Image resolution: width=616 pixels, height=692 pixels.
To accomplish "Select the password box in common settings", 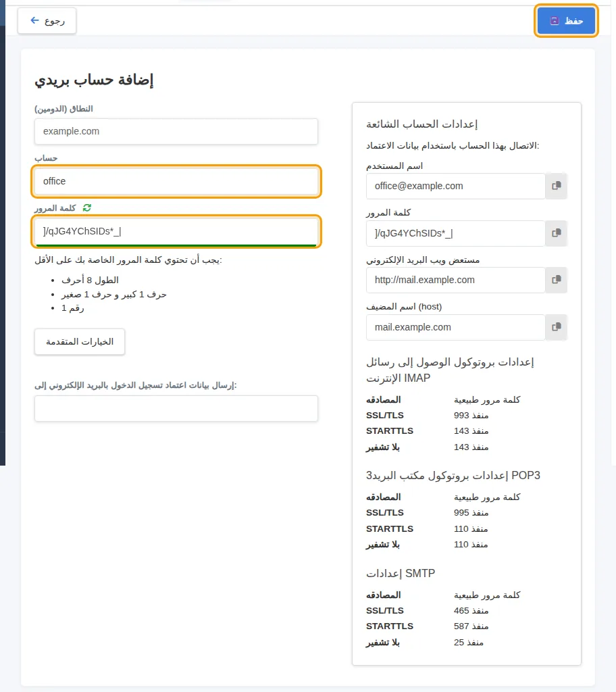I will [456, 233].
